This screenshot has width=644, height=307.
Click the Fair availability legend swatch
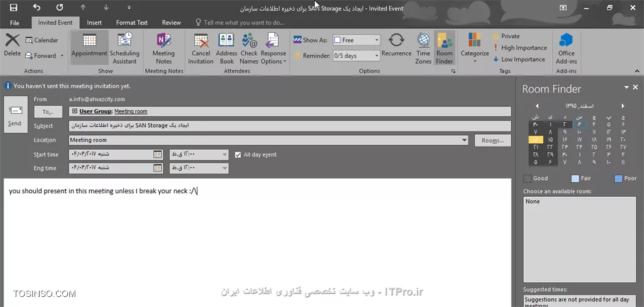pyautogui.click(x=575, y=179)
